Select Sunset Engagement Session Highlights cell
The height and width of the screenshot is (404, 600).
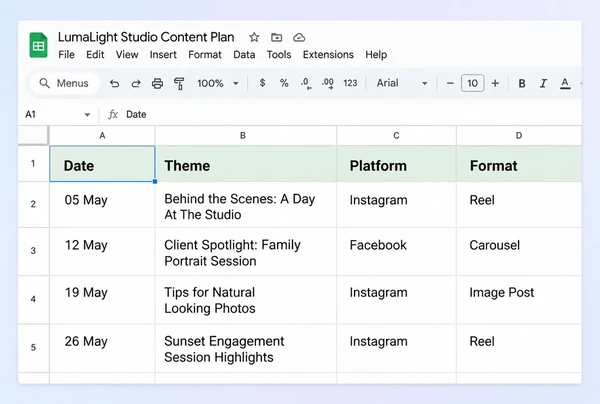coord(246,348)
